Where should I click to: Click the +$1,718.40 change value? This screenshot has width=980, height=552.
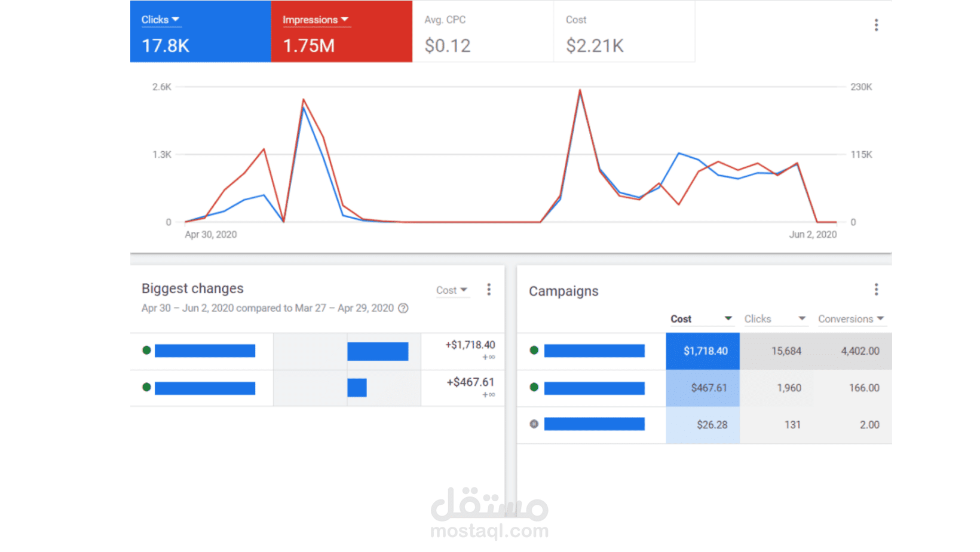click(x=470, y=345)
